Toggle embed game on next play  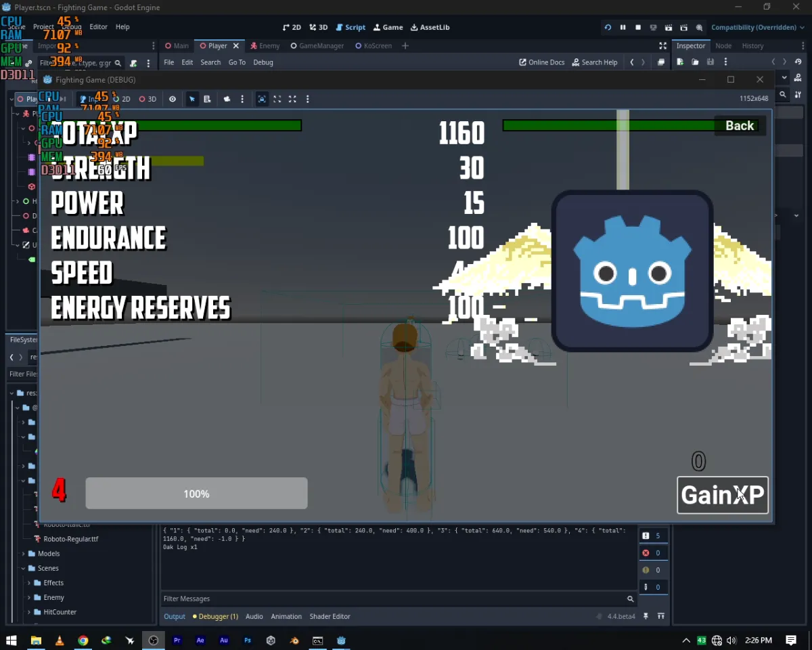coord(262,99)
